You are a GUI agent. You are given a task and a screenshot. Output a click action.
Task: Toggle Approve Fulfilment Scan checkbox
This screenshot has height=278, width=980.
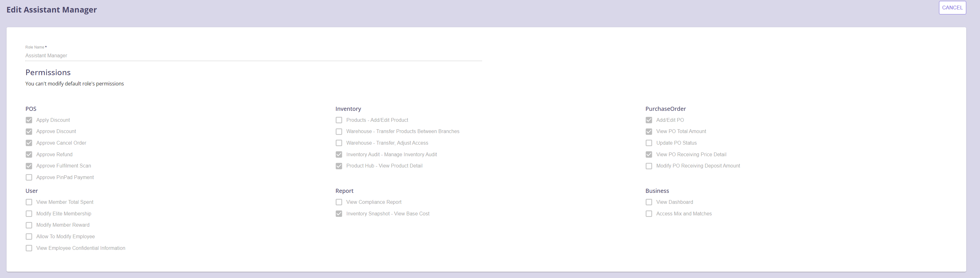(29, 166)
